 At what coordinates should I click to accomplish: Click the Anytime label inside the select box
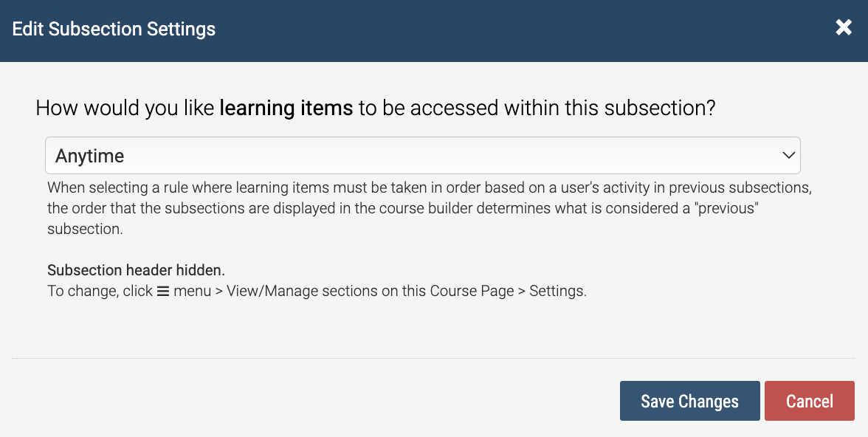tap(90, 156)
